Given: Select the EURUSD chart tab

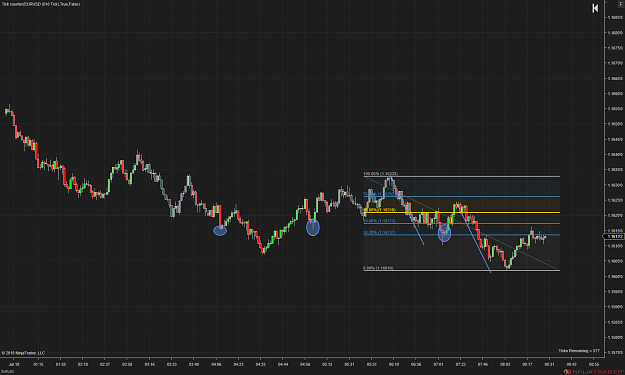Looking at the screenshot, I should pos(7,371).
